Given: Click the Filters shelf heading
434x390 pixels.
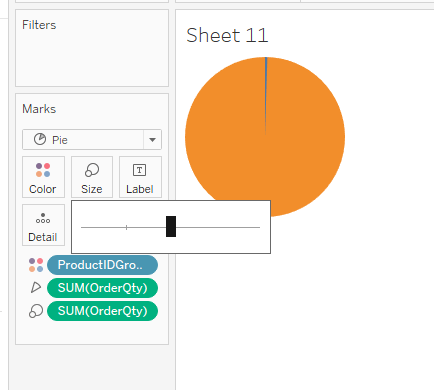Looking at the screenshot, I should (x=39, y=25).
